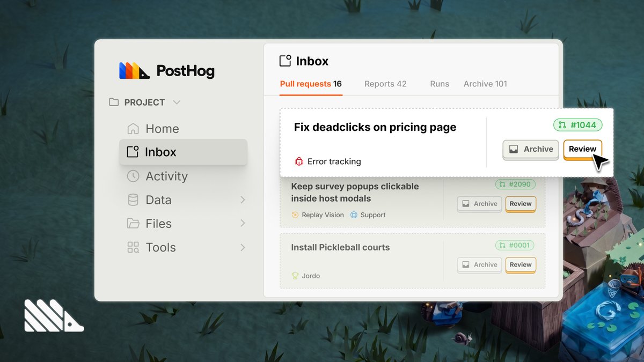Open pull request #2090 badge

point(515,184)
